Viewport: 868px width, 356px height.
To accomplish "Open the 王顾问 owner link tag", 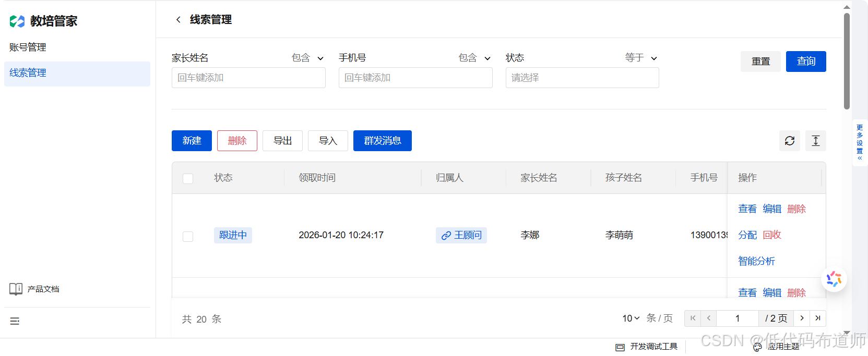I will click(461, 235).
